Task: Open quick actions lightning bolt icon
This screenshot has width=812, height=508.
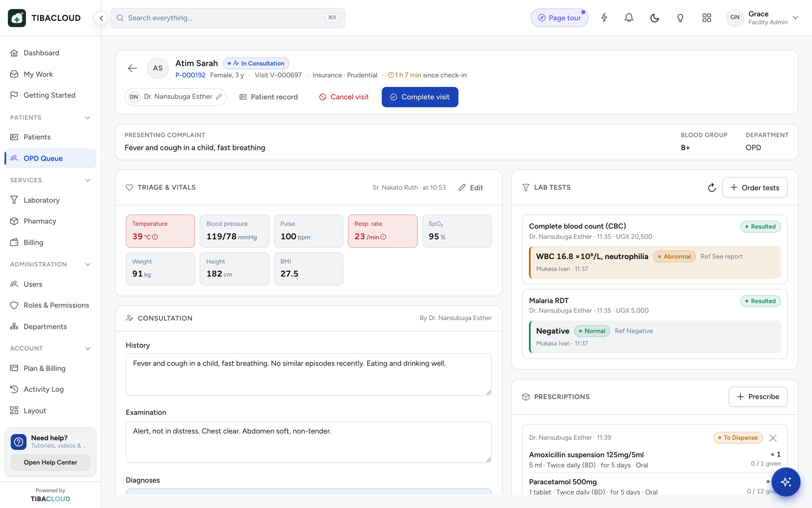Action: pyautogui.click(x=604, y=18)
